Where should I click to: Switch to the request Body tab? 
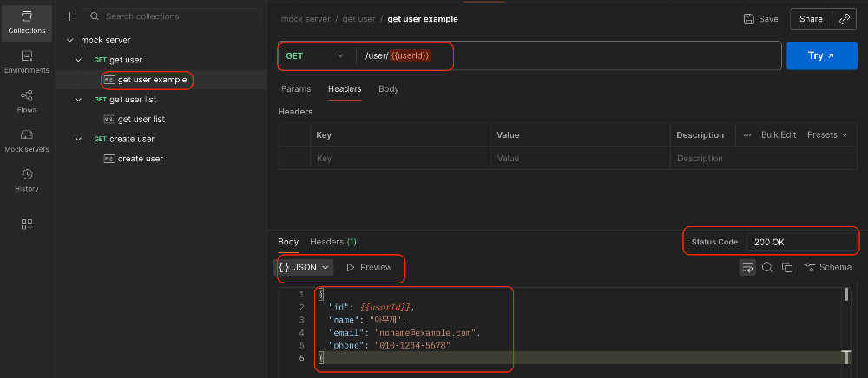click(x=389, y=89)
